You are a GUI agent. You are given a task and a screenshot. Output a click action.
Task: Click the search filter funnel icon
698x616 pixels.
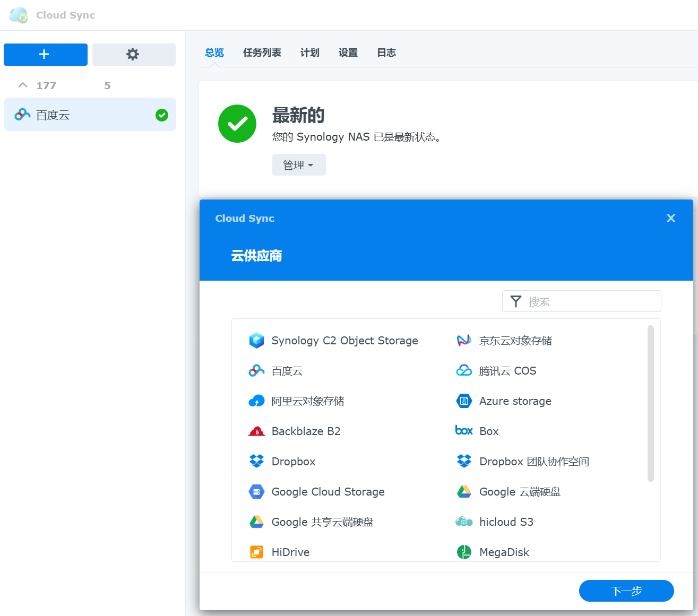point(515,301)
